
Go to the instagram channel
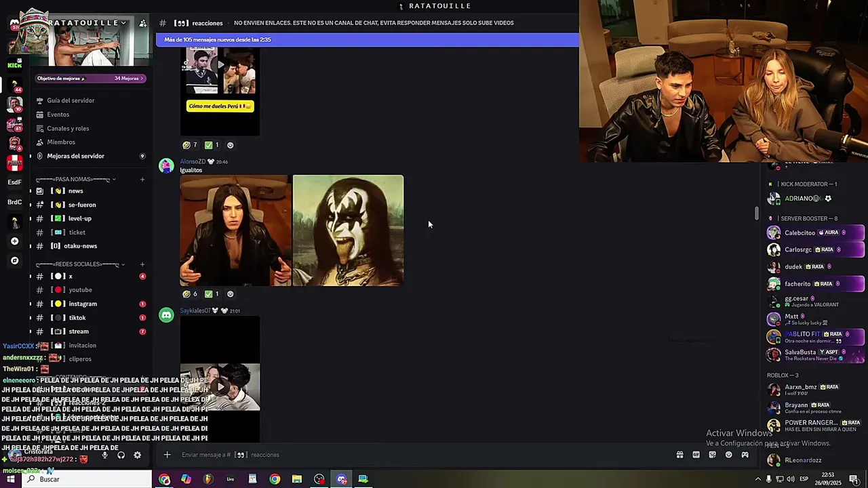coord(83,304)
